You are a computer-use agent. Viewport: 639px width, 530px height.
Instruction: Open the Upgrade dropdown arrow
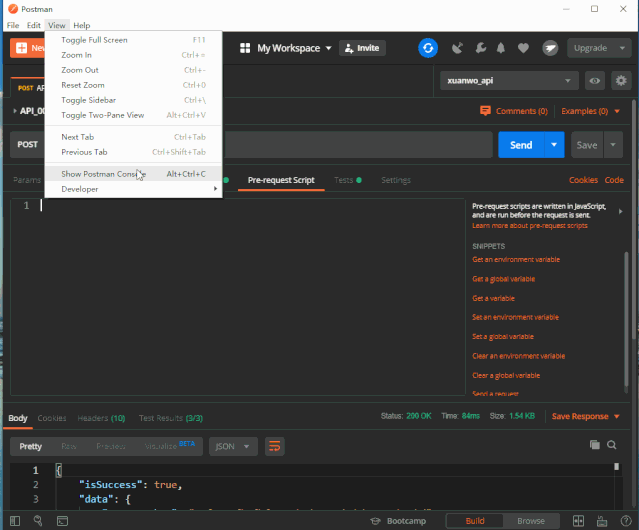pyautogui.click(x=622, y=48)
